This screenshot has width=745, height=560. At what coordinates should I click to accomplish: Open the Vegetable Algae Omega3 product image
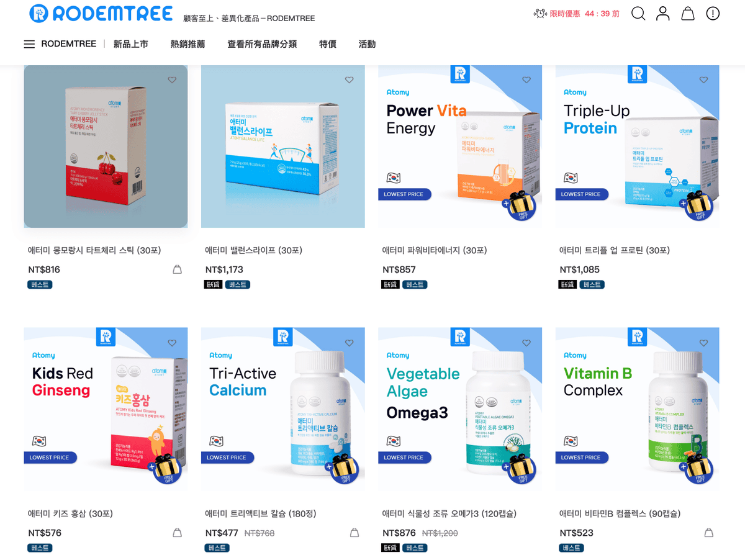coord(460,410)
